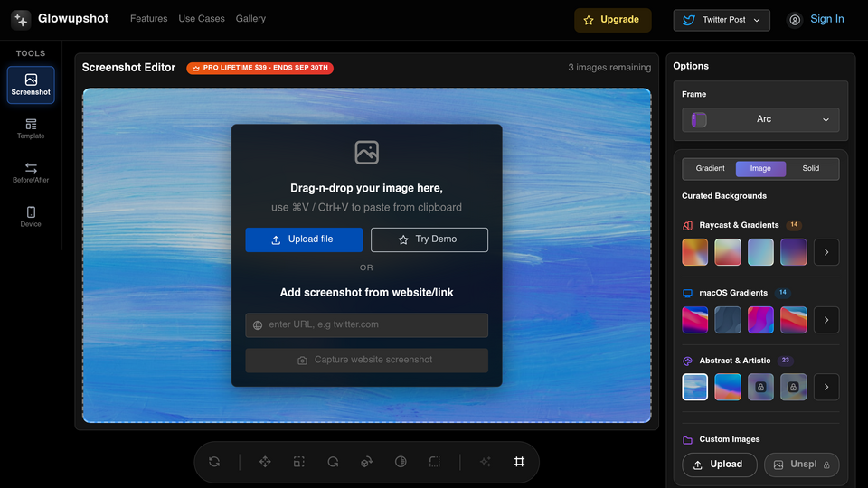The height and width of the screenshot is (488, 868).
Task: Select the scale/resize tool in bottom toolbar
Action: pos(299,462)
